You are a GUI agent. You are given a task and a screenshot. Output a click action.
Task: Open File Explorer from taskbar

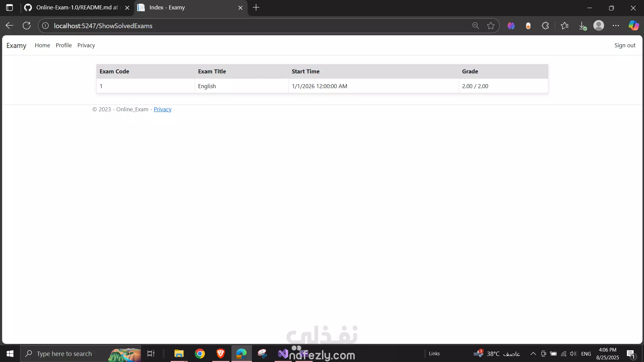[179, 354]
